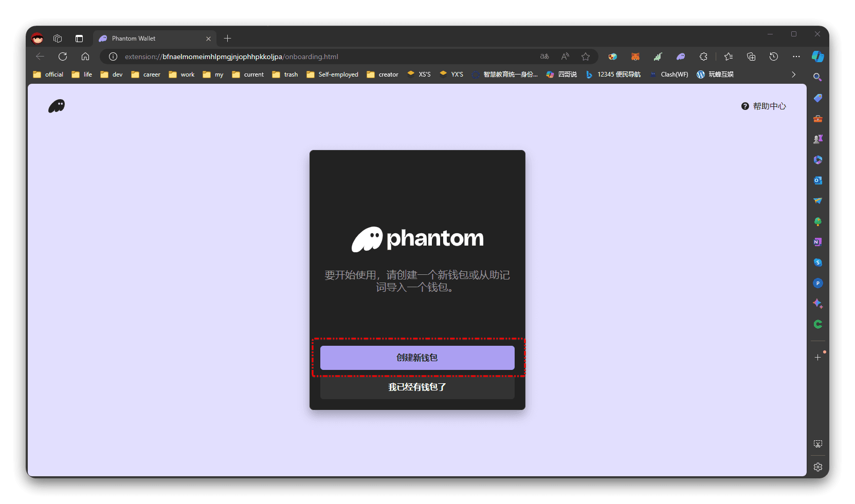Viewport: 855px width, 504px height.
Task: Open Collections icon in toolbar
Action: [751, 57]
